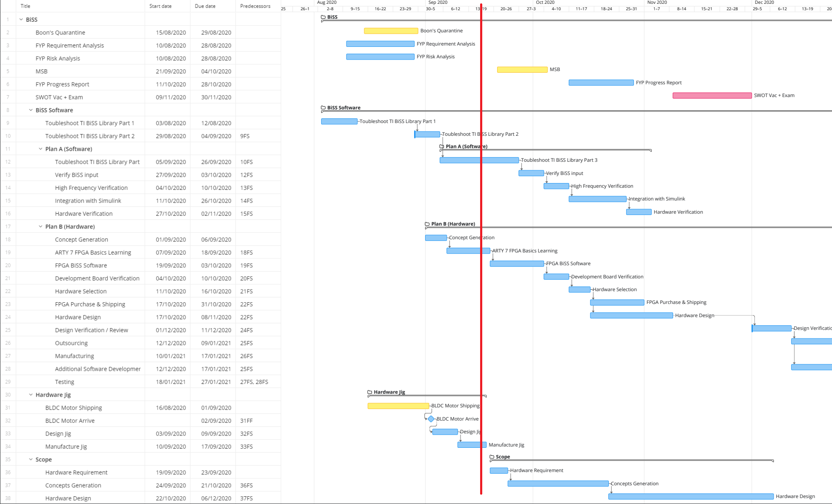Click the Testing task due date cell
This screenshot has width=832, height=504.
pos(216,382)
